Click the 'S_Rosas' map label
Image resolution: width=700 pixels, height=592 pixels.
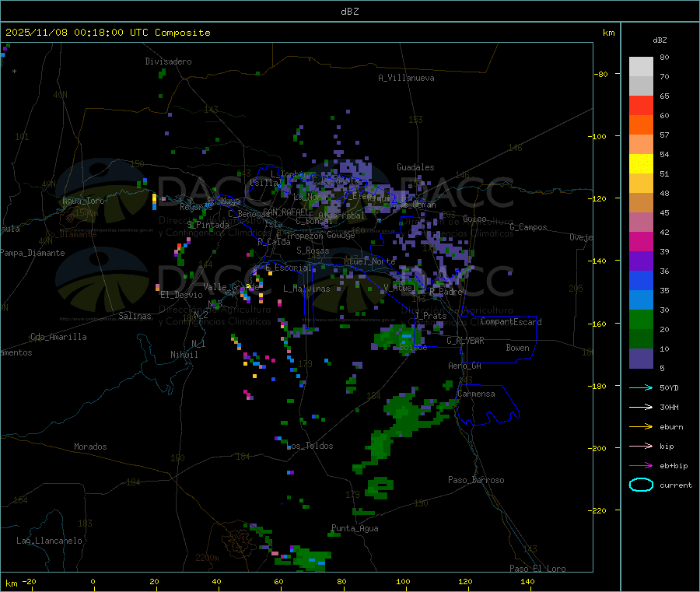pyautogui.click(x=313, y=250)
